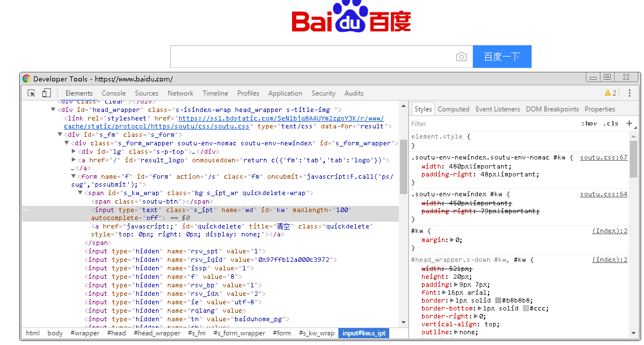Open the soutu.css:64 source link
The height and width of the screenshot is (345, 644).
[604, 194]
